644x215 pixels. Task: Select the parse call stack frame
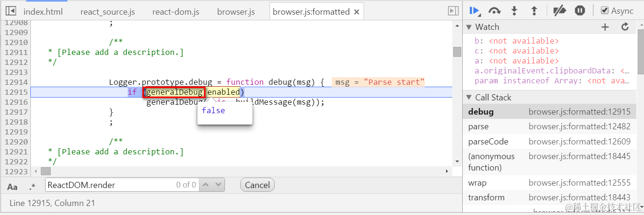click(x=549, y=127)
